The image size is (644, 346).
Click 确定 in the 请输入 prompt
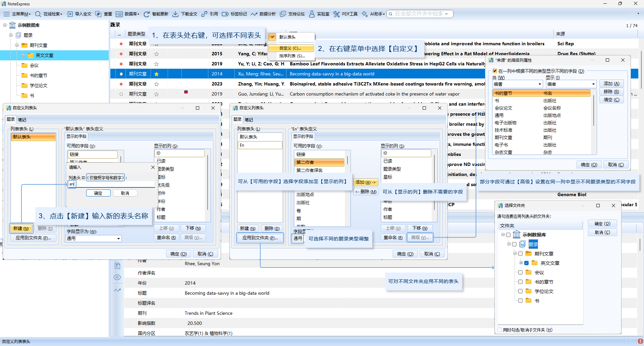(98, 193)
